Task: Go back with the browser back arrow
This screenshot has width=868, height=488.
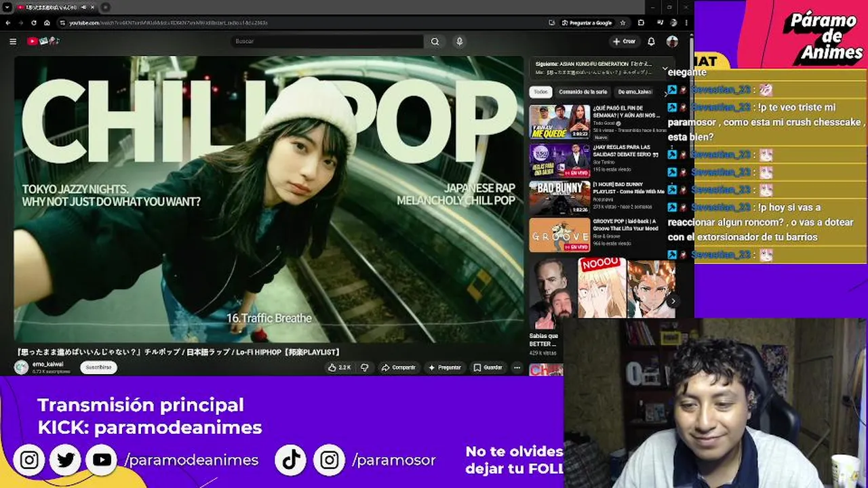Action: click(7, 22)
